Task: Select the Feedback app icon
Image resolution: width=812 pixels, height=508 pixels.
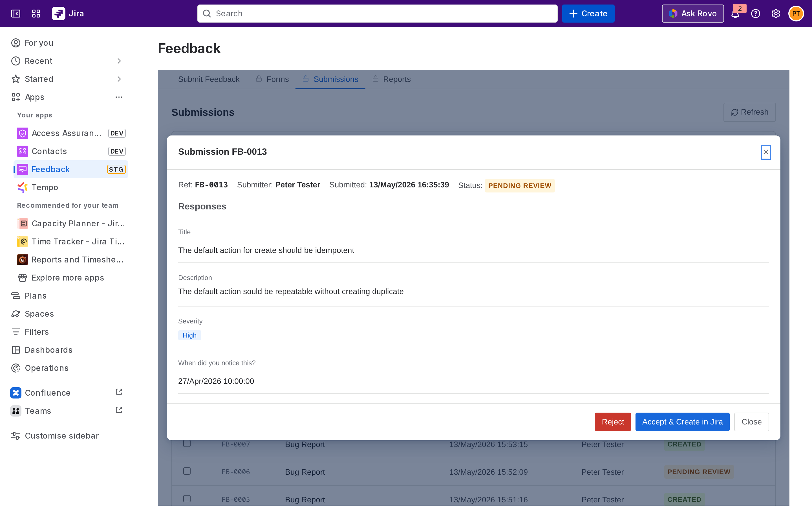Action: pyautogui.click(x=23, y=169)
